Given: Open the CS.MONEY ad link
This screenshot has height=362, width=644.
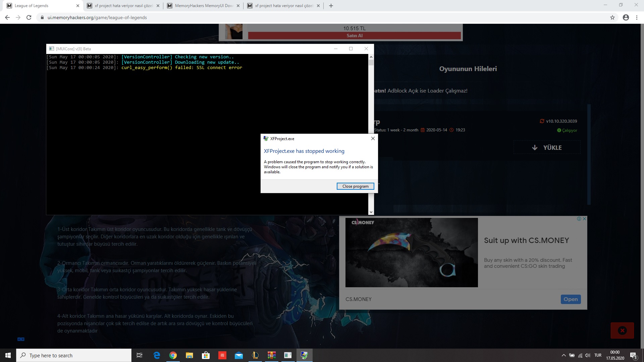Looking at the screenshot, I should tap(571, 299).
